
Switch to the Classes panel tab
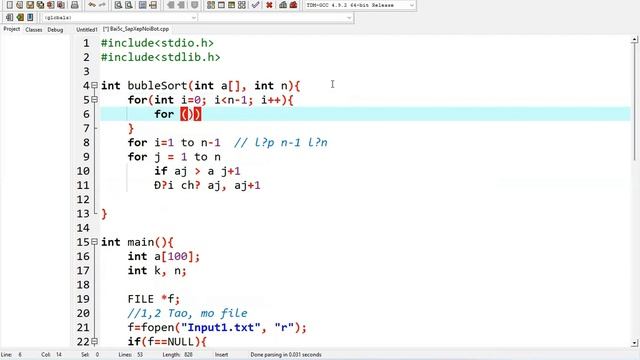[x=33, y=29]
